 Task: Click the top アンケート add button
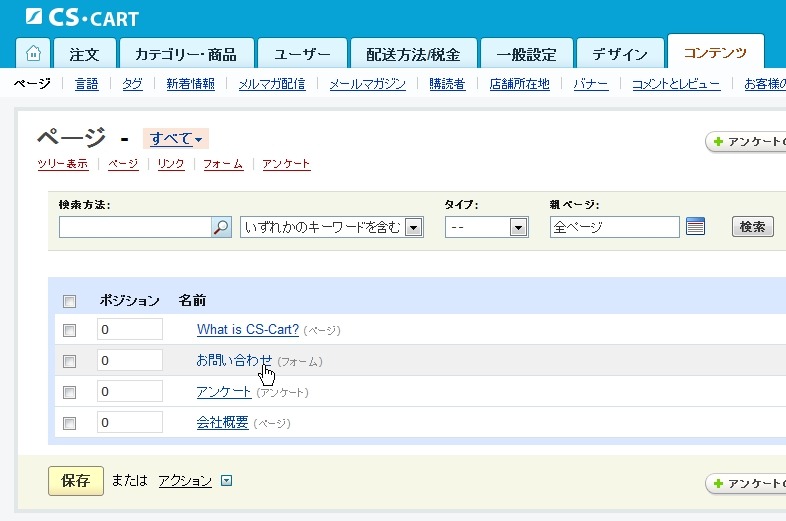(746, 141)
